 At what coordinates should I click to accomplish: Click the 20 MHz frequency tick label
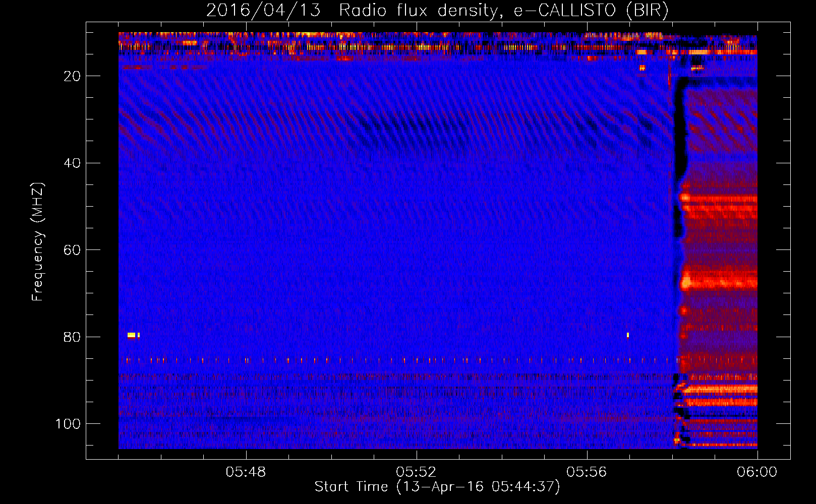click(72, 76)
